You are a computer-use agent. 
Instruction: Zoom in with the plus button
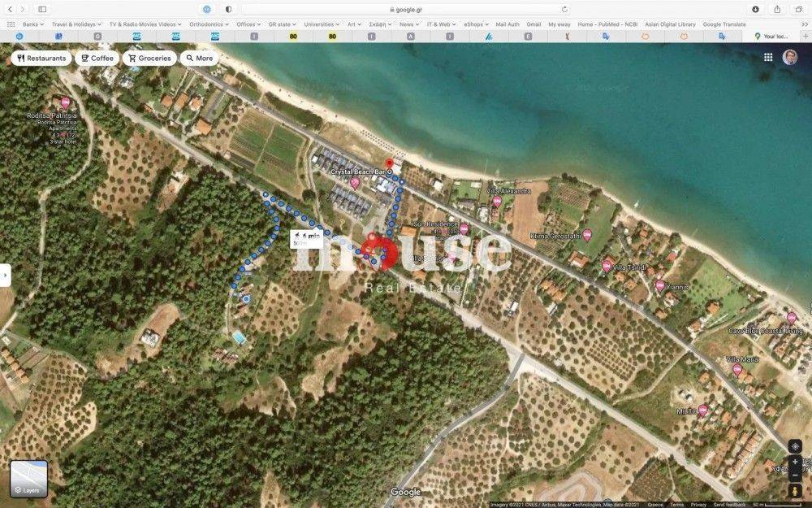tap(795, 462)
